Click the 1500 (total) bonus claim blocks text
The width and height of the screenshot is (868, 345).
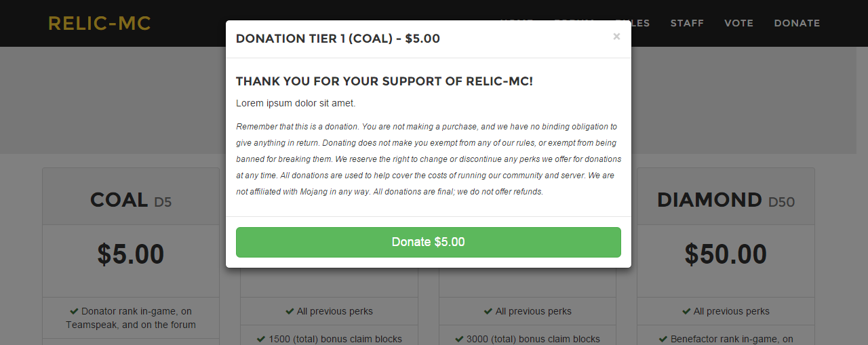coord(335,339)
